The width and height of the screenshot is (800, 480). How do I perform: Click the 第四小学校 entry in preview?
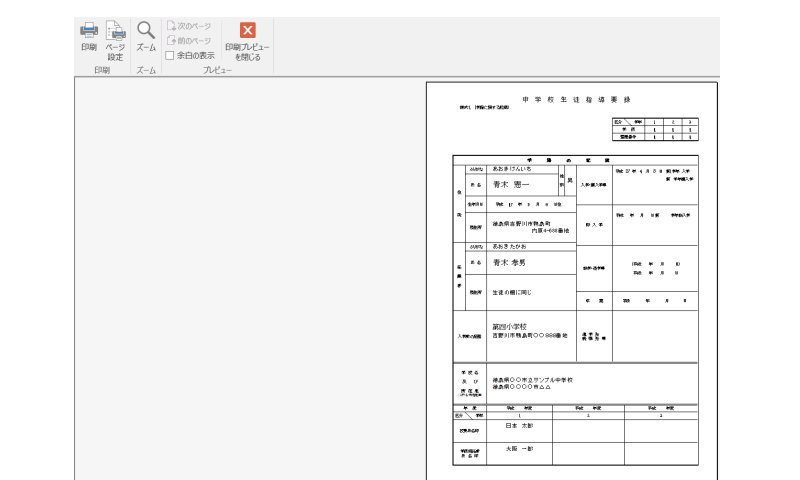click(509, 327)
